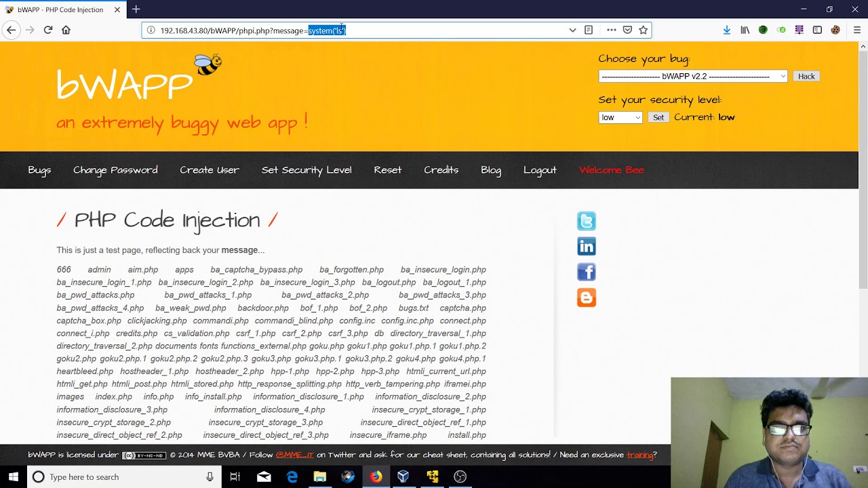The width and height of the screenshot is (868, 488).
Task: Open the page actions three-dot menu
Action: 612,30
